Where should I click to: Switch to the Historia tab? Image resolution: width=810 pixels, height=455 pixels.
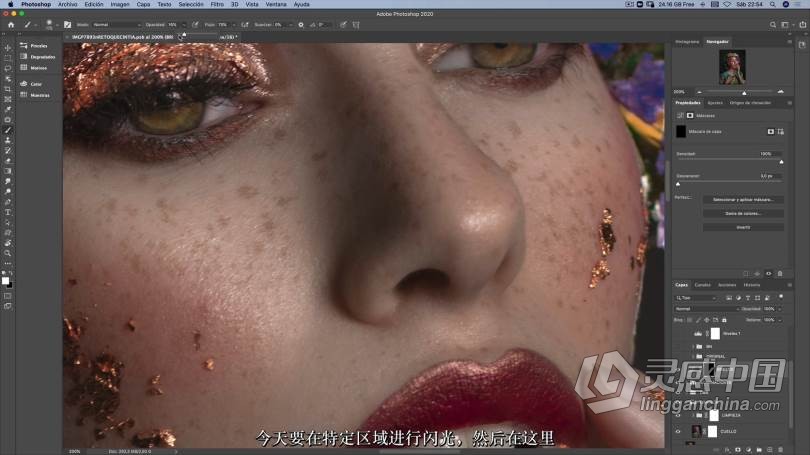click(752, 285)
